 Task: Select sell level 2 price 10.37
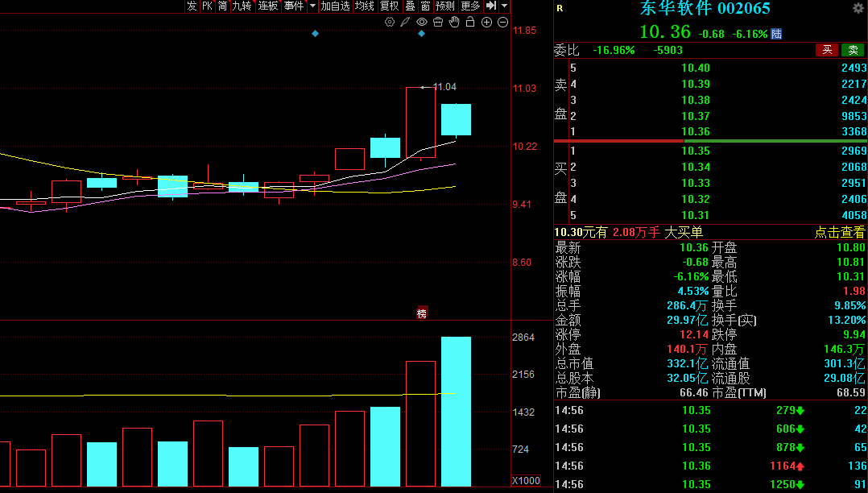tap(696, 116)
